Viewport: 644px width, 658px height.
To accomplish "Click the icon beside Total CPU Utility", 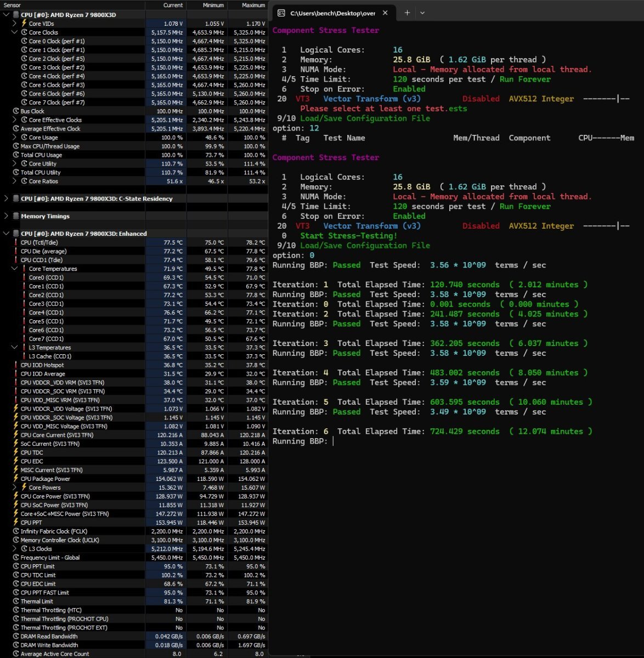I will pyautogui.click(x=16, y=173).
